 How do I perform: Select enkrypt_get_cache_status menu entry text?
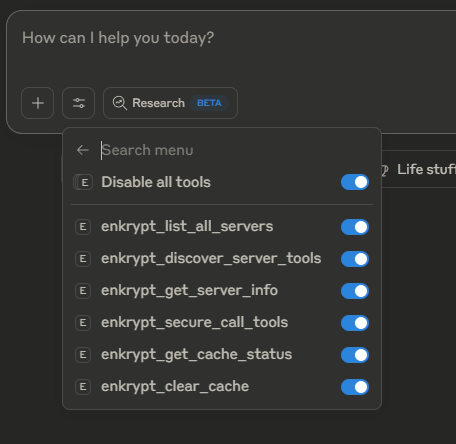(x=196, y=355)
